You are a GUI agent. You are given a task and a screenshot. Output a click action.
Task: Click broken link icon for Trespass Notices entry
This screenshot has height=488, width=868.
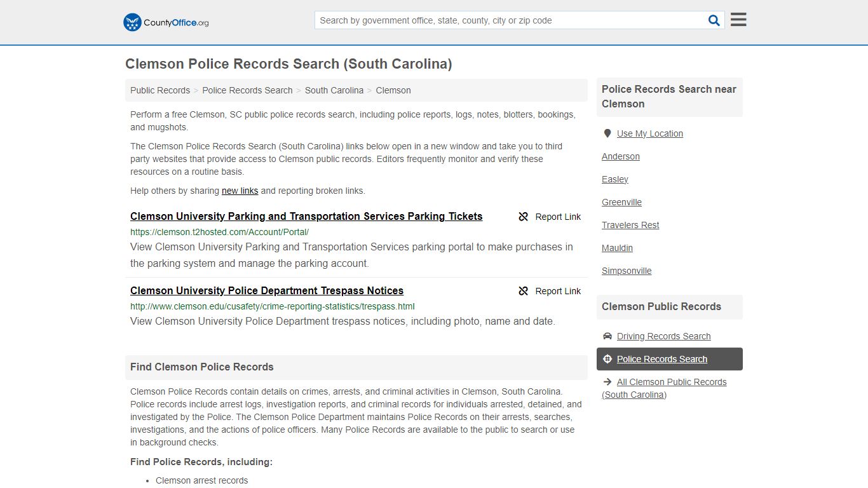click(524, 291)
